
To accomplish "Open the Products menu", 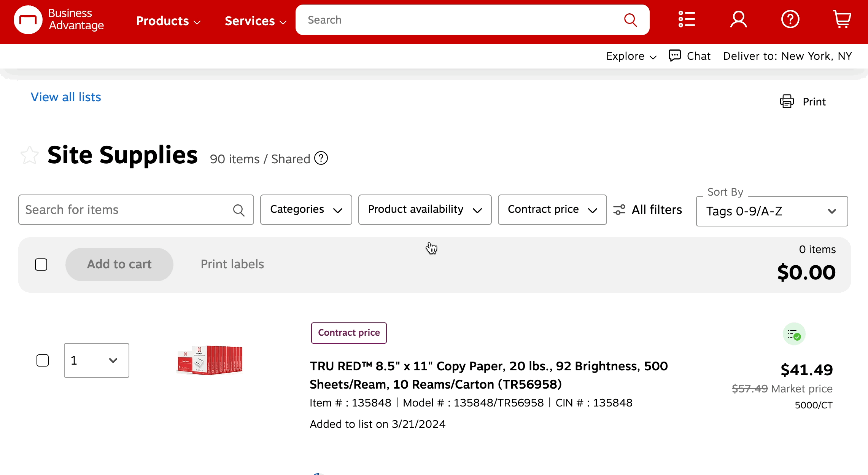I will point(168,21).
